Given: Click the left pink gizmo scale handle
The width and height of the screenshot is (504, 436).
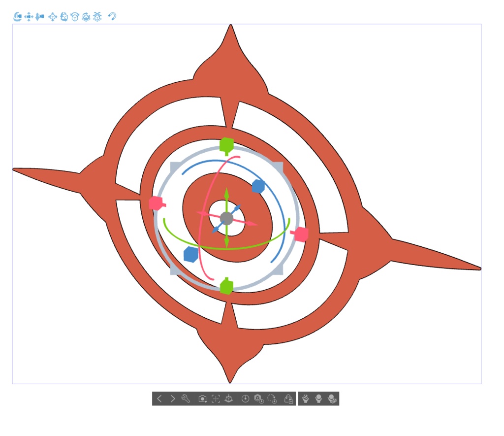Looking at the screenshot, I should [x=157, y=203].
